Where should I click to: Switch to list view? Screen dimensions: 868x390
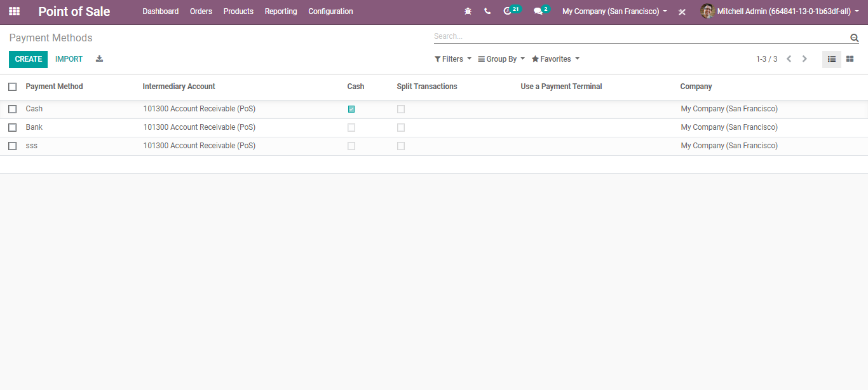[832, 59]
